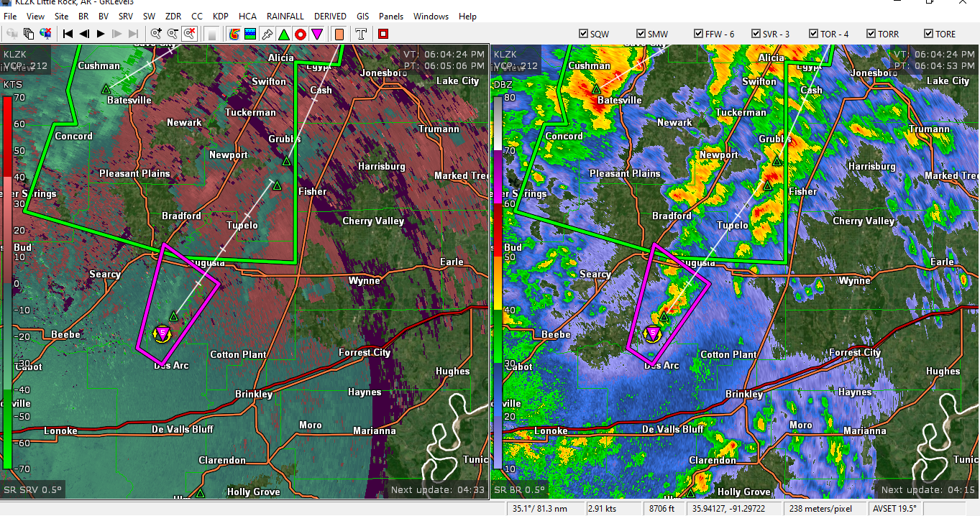Viewport: 980px width, 516px height.
Task: Open the Site menu
Action: [x=62, y=17]
